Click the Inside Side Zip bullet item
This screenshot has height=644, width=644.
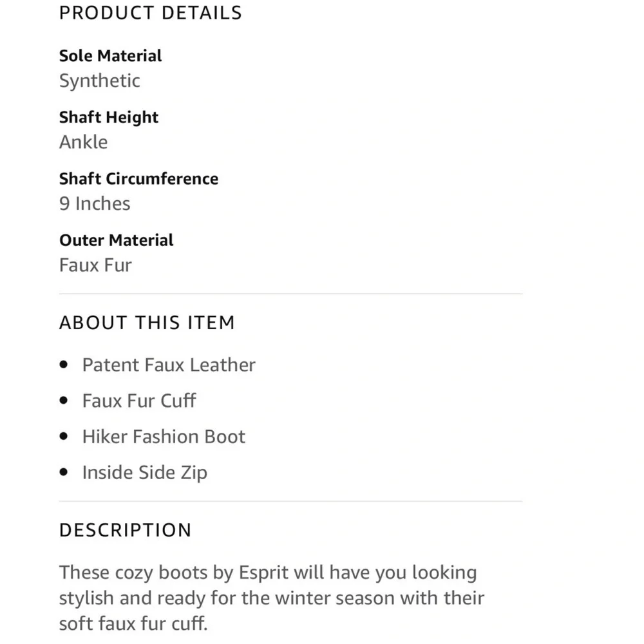(x=145, y=473)
